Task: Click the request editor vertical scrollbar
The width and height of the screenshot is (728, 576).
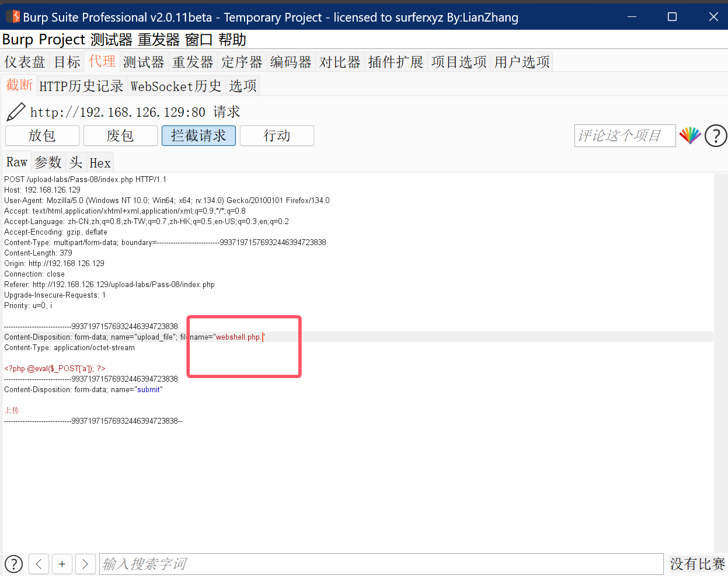Action: coord(720,362)
